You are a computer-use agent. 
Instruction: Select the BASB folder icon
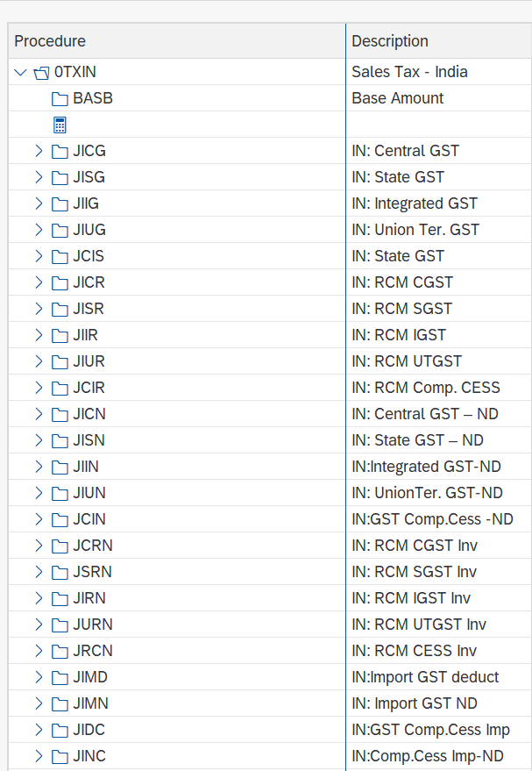(x=60, y=99)
